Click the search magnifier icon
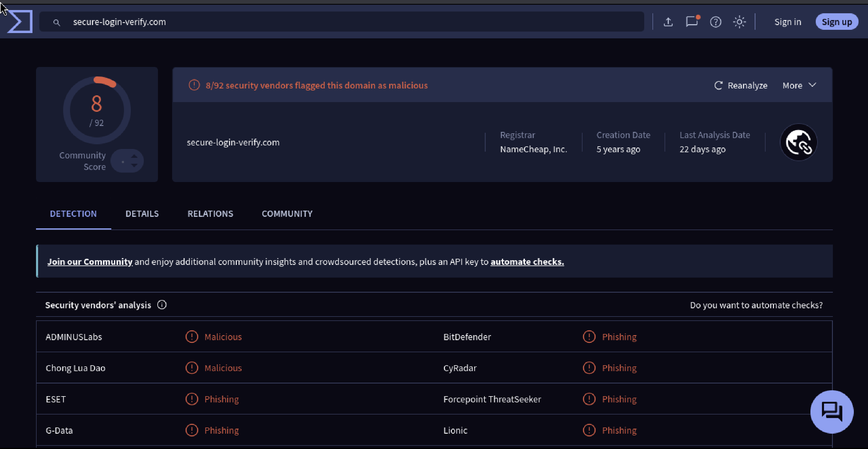The height and width of the screenshot is (449, 868). [x=57, y=22]
